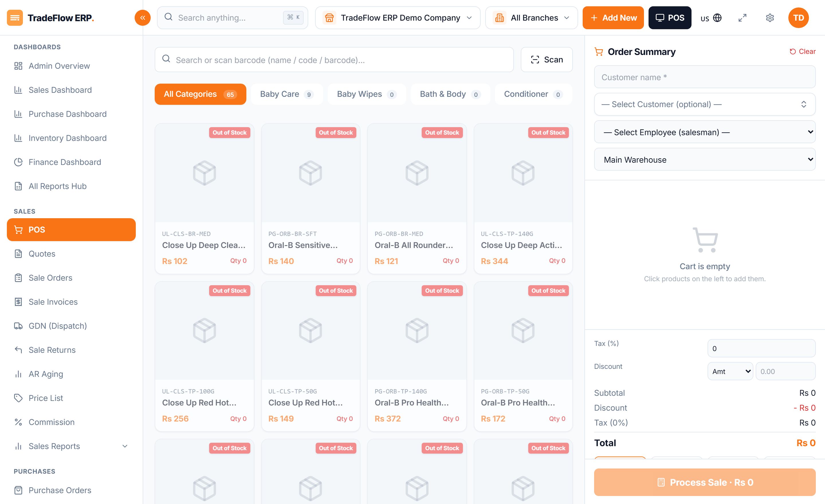The image size is (825, 504).
Task: Select POS in the Sales sidebar section
Action: pyautogui.click(x=71, y=230)
